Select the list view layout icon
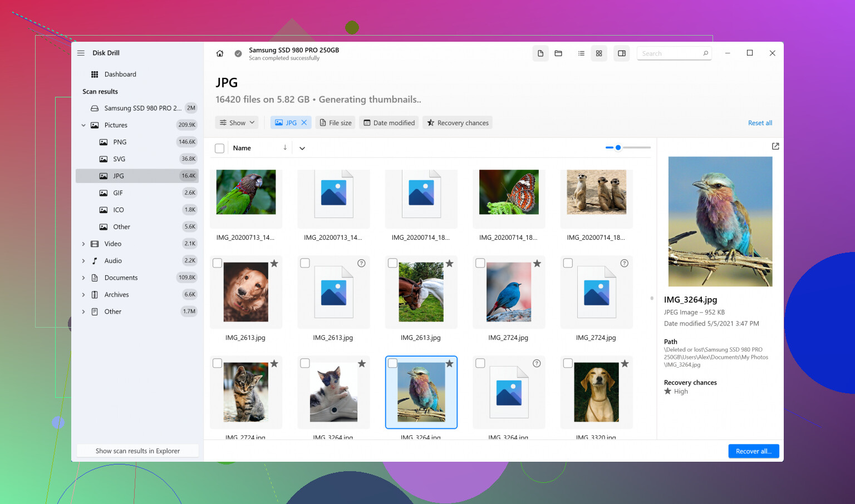The image size is (855, 504). 581,53
